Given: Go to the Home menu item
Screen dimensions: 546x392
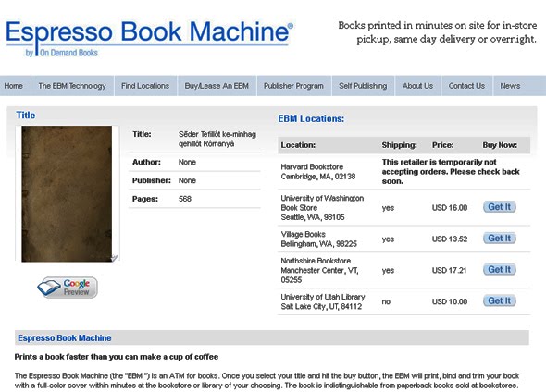Looking at the screenshot, I should pos(14,86).
